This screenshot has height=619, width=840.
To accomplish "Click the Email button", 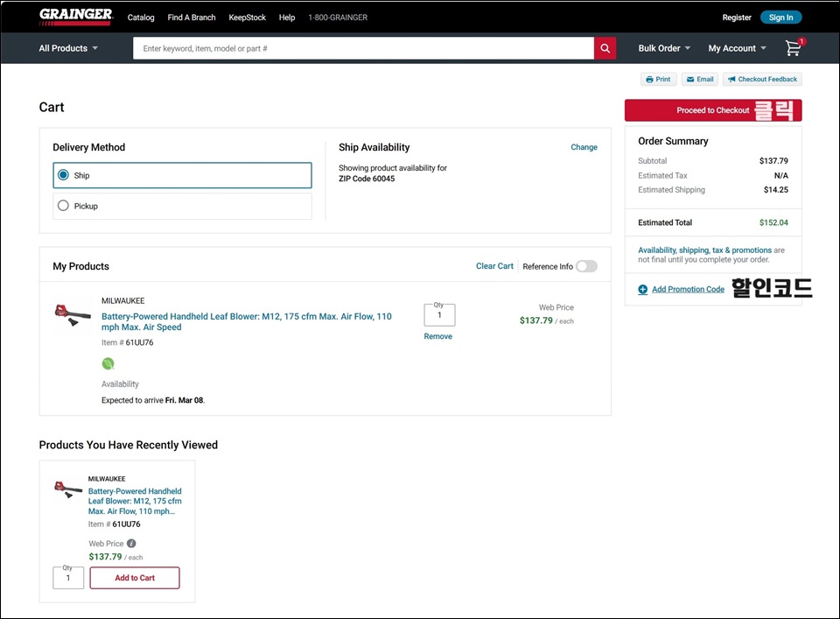I will pos(700,80).
